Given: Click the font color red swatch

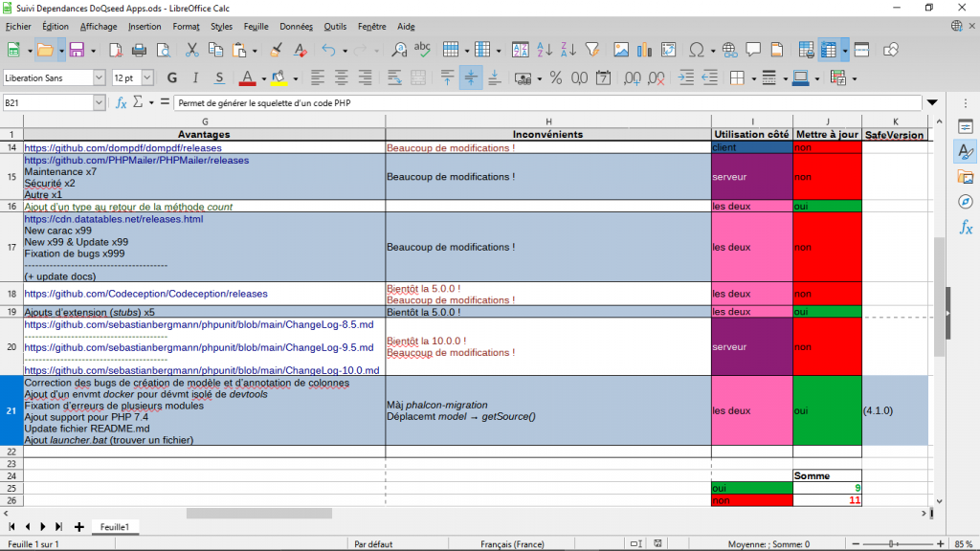Looking at the screenshot, I should (247, 78).
